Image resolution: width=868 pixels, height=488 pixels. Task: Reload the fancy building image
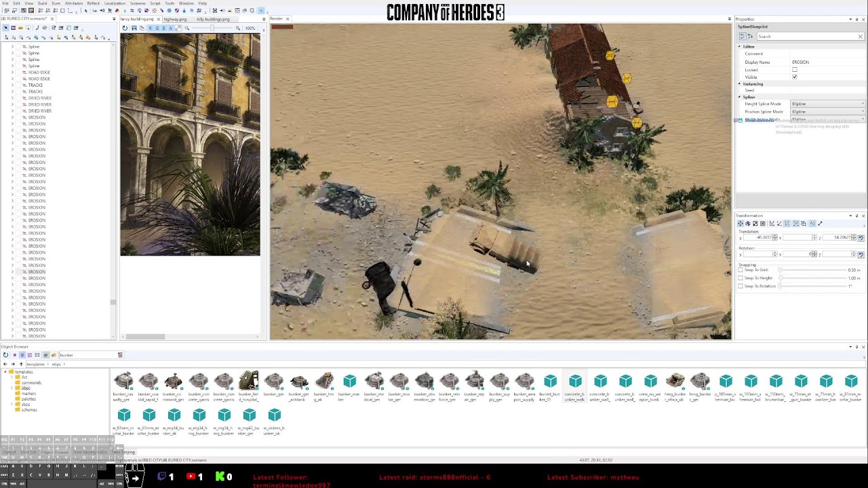[125, 28]
